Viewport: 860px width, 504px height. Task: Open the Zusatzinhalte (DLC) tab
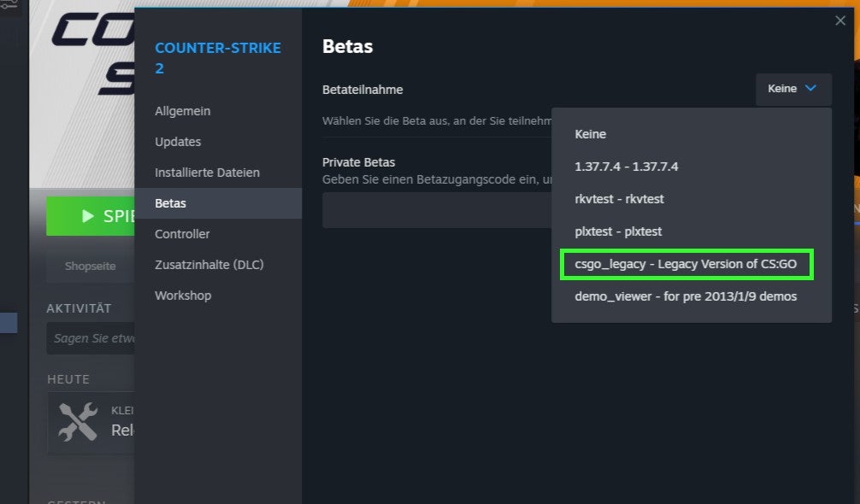[218, 265]
